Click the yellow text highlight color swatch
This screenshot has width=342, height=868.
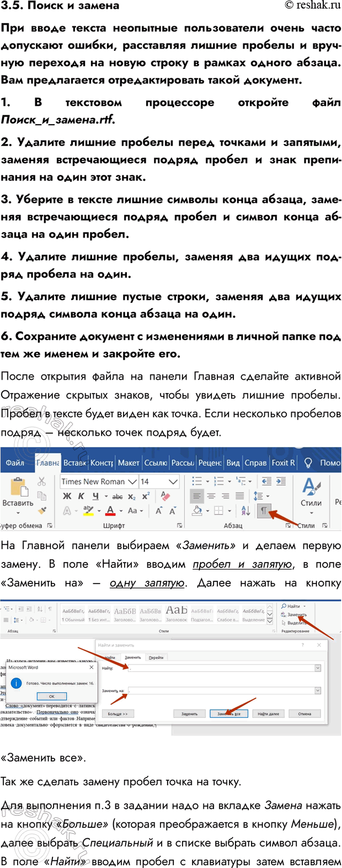click(88, 511)
